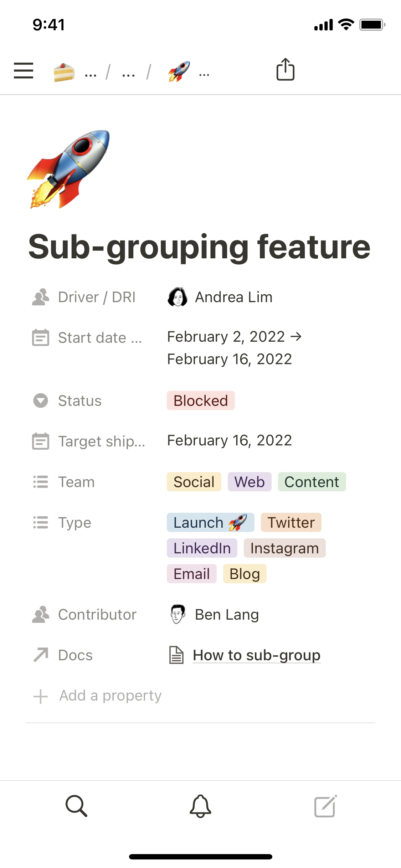Expand the Status property options

point(79,401)
